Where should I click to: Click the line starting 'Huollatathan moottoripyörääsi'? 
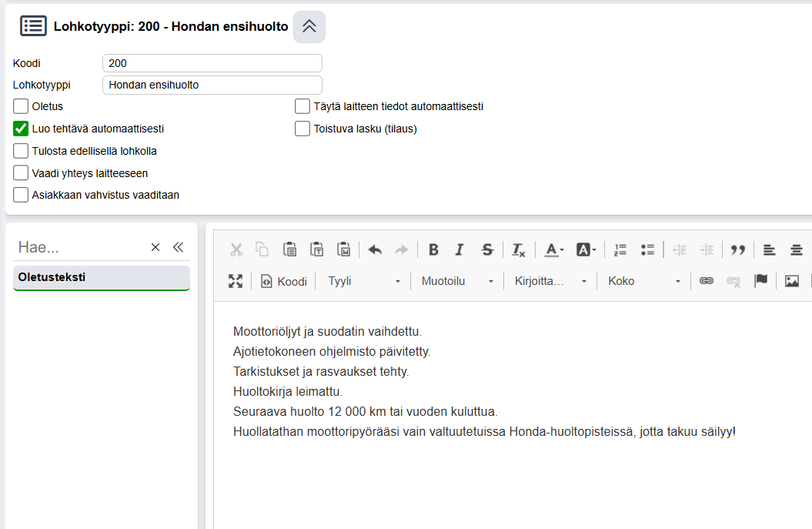click(x=484, y=432)
